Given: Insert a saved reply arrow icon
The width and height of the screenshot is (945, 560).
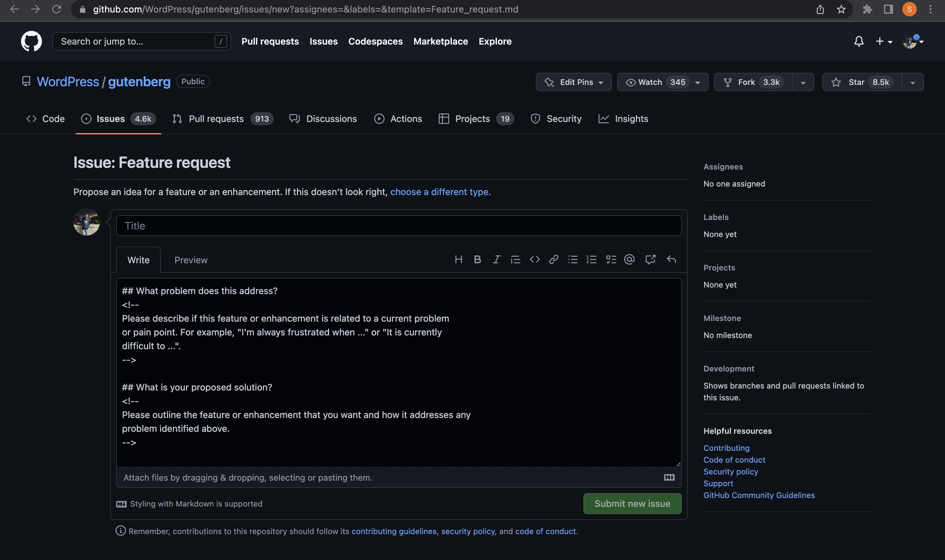Looking at the screenshot, I should 671,259.
